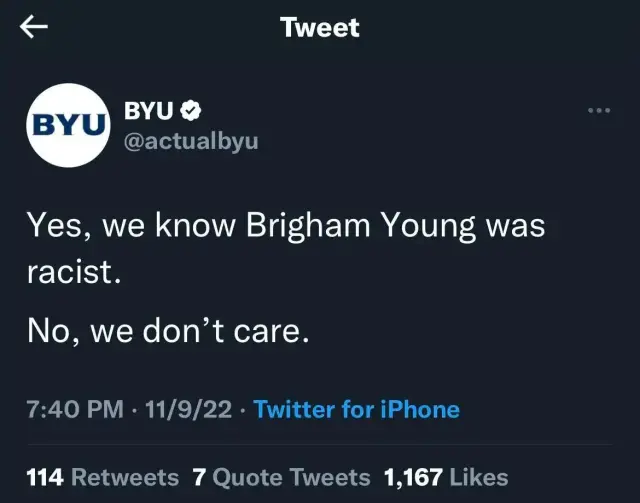The height and width of the screenshot is (503, 640).
Task: Tap the word "Likes" label
Action: [x=479, y=478]
